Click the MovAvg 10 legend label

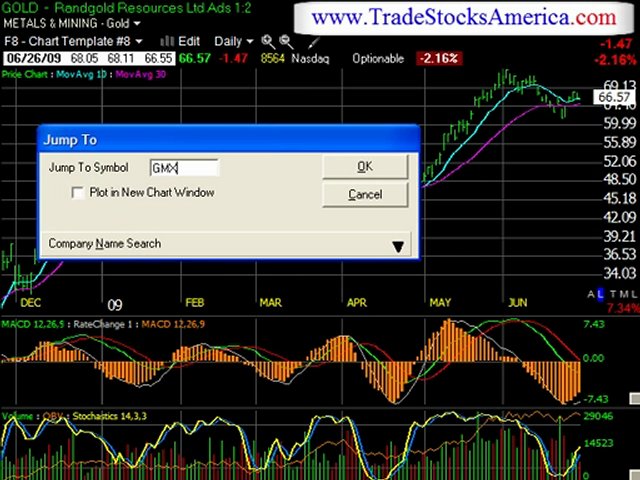point(81,74)
